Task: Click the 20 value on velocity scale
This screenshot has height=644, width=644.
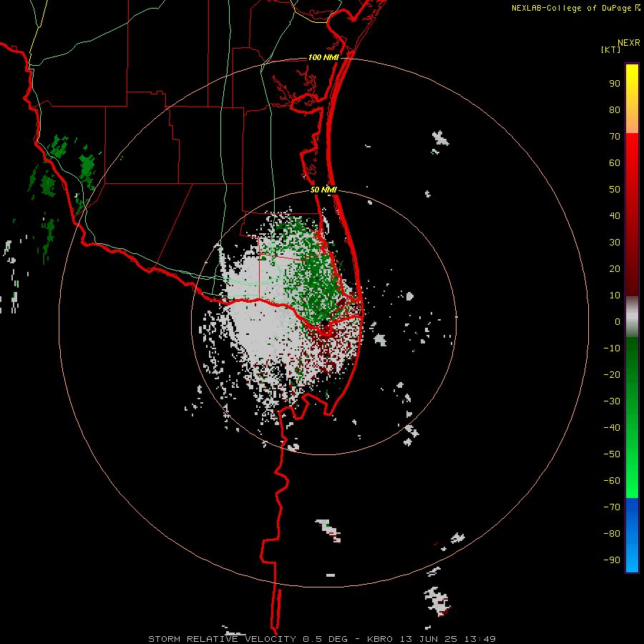Action: pos(615,268)
